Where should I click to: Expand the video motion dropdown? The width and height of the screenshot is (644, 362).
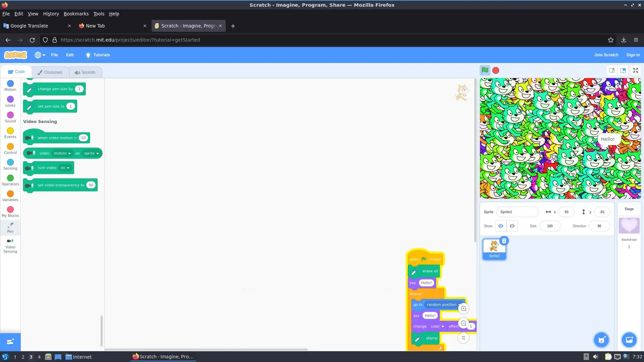click(62, 153)
